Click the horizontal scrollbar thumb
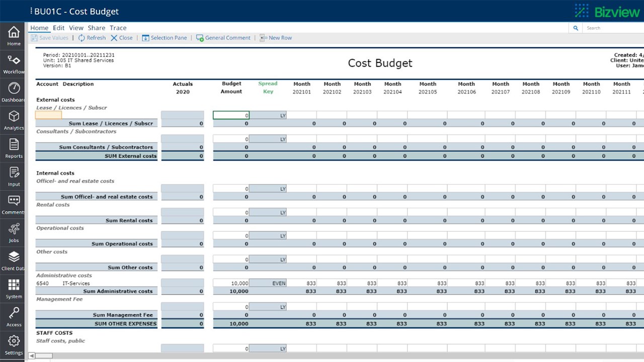Viewport: 644px width, 362px height. coord(44,356)
